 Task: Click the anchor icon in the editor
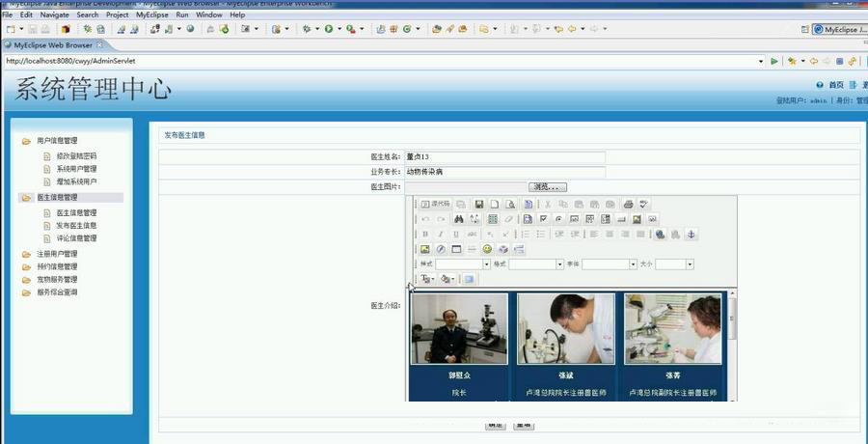[691, 235]
